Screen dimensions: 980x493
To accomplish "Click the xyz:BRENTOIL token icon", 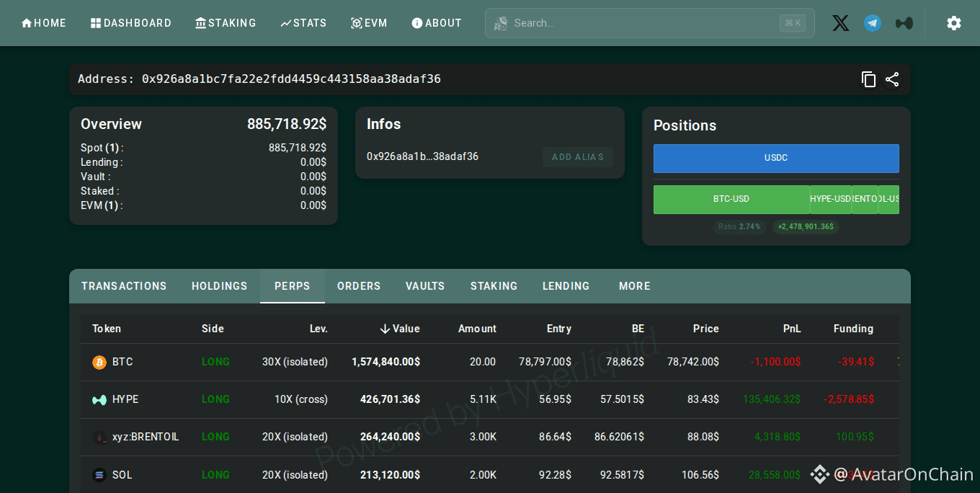I will 99,437.
